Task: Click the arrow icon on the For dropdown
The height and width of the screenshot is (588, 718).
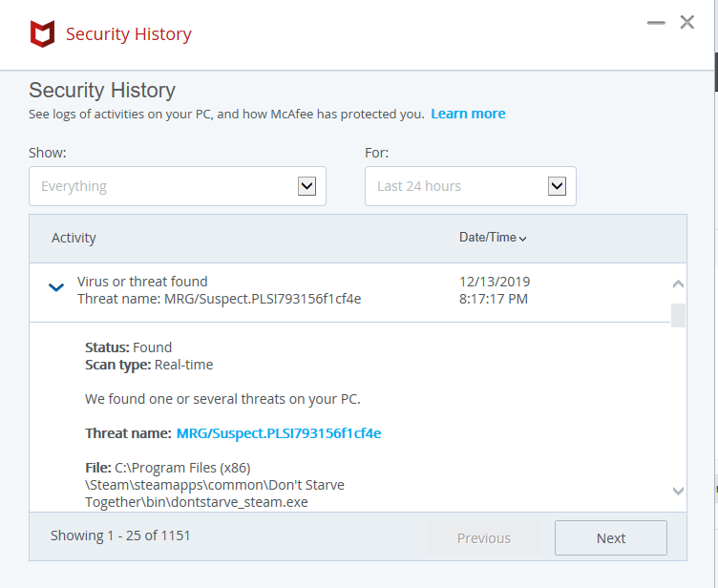Action: (557, 186)
